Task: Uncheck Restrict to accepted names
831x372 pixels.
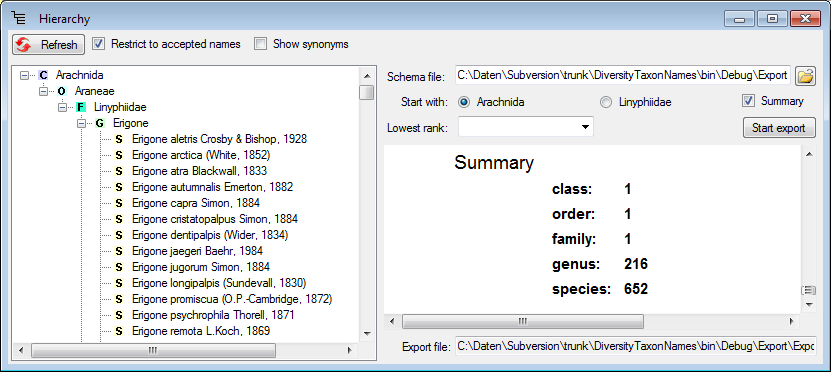Action: pyautogui.click(x=98, y=44)
